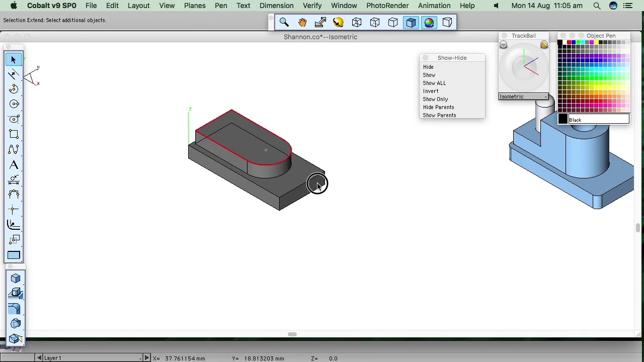Switch to dashed hidden-line cube display

tap(375, 22)
